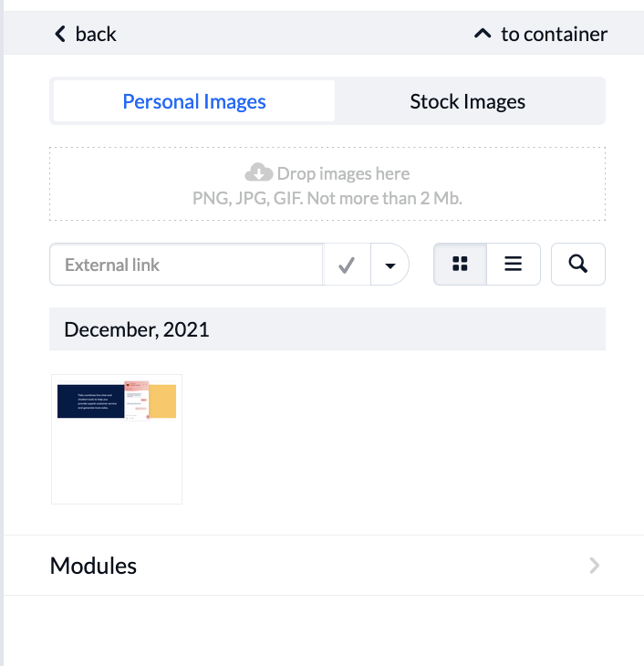Open the dropdown arrow next to checkmark
Screen dimensions: 644x666
click(390, 265)
